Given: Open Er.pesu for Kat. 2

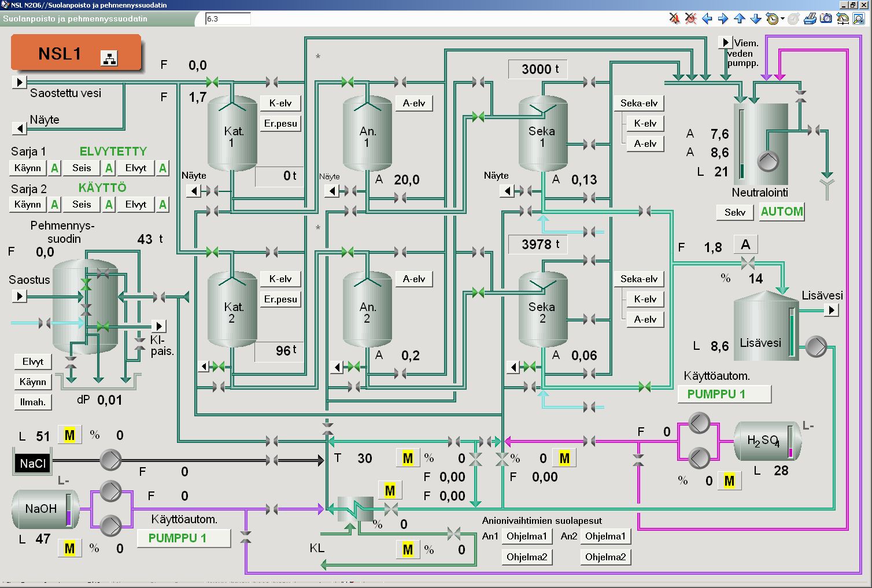Looking at the screenshot, I should (x=280, y=299).
